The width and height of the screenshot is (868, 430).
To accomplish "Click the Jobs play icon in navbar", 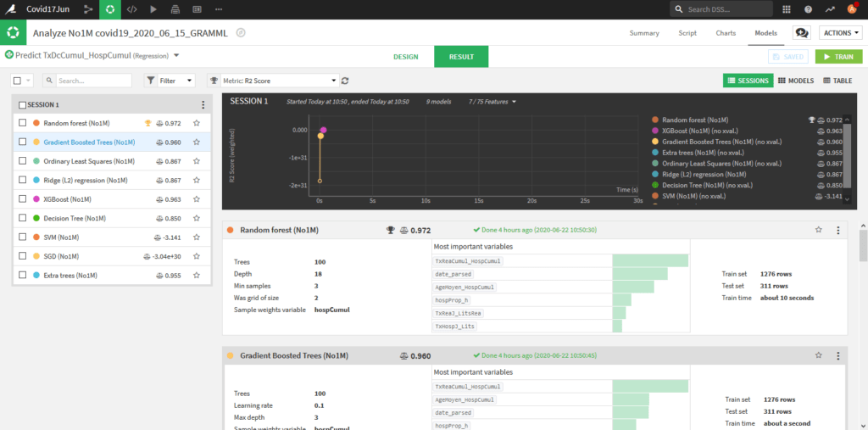I will tap(153, 9).
